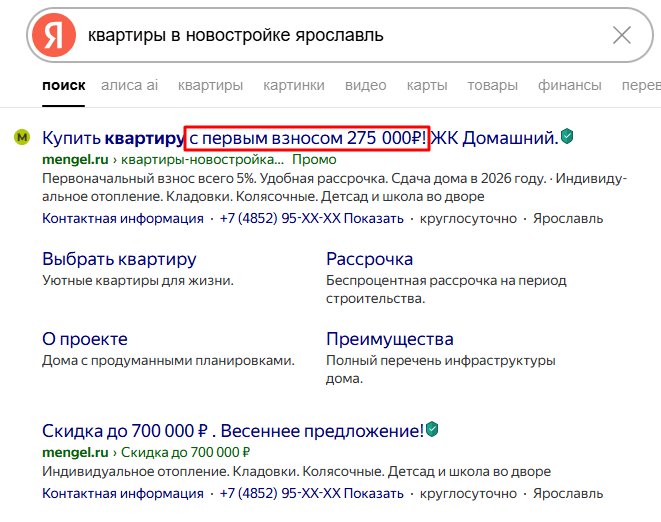Click the Промо label
This screenshot has width=661, height=522.
pos(314,160)
